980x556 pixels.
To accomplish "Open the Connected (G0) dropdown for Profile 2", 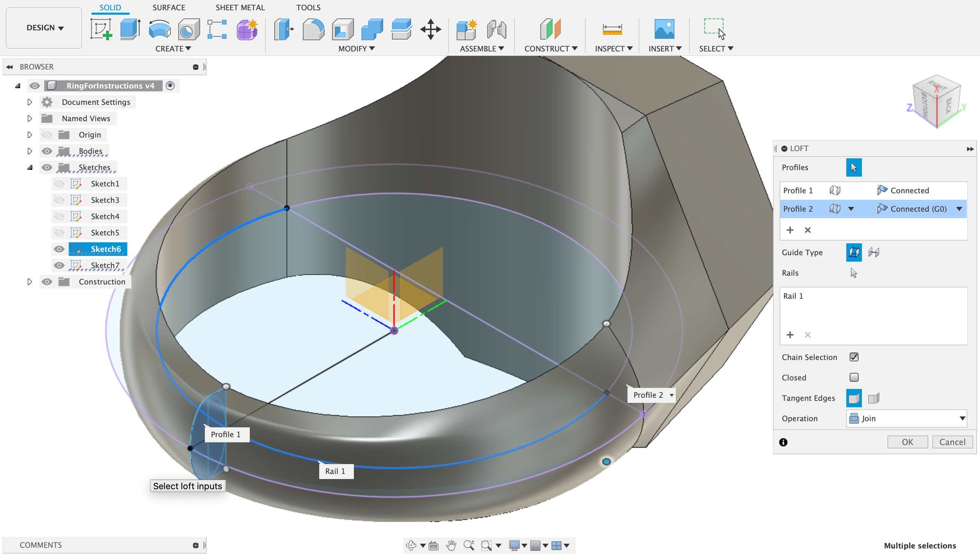I will coord(959,209).
